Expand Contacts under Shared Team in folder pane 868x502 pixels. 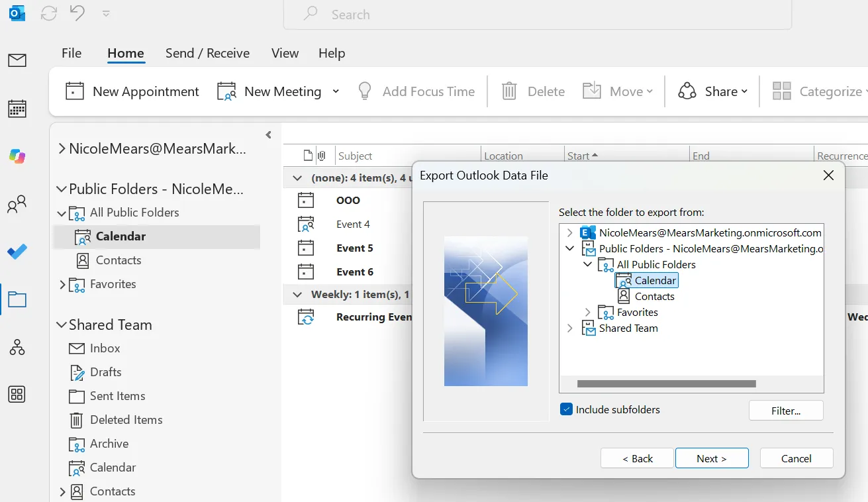(62, 491)
